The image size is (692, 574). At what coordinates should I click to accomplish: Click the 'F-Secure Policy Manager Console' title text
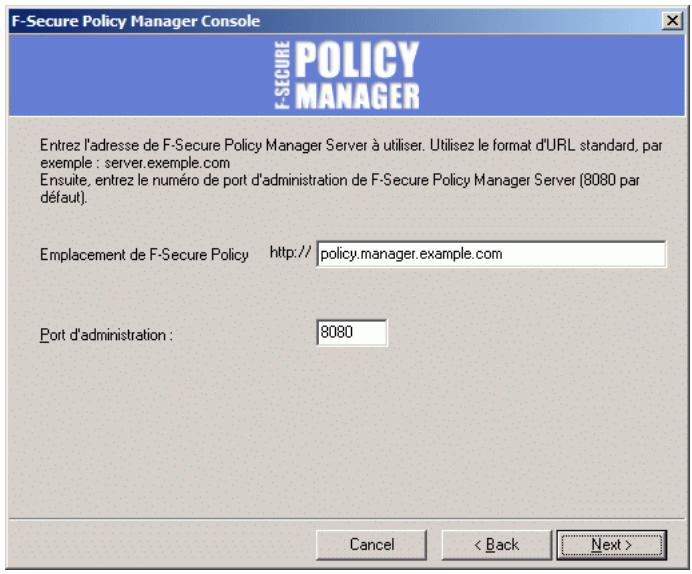click(135, 21)
